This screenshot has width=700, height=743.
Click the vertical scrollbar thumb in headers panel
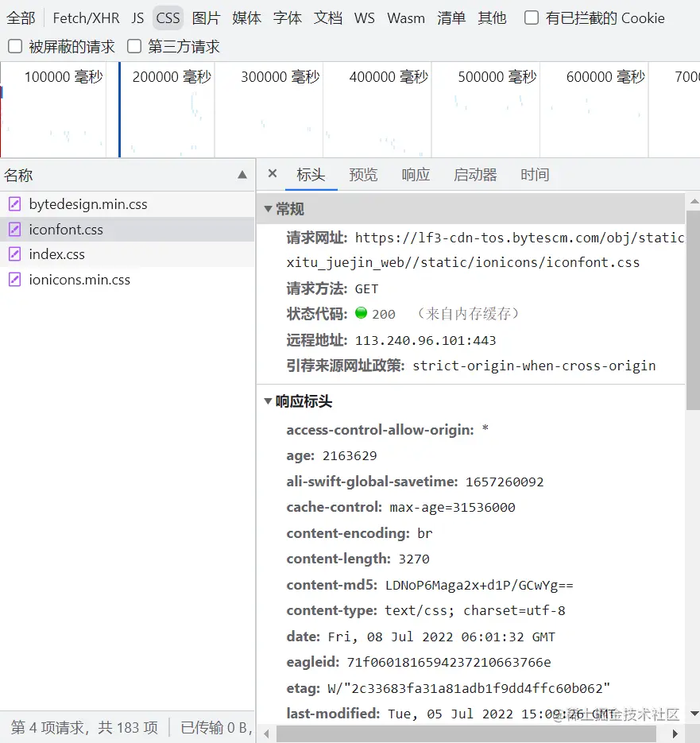693,311
